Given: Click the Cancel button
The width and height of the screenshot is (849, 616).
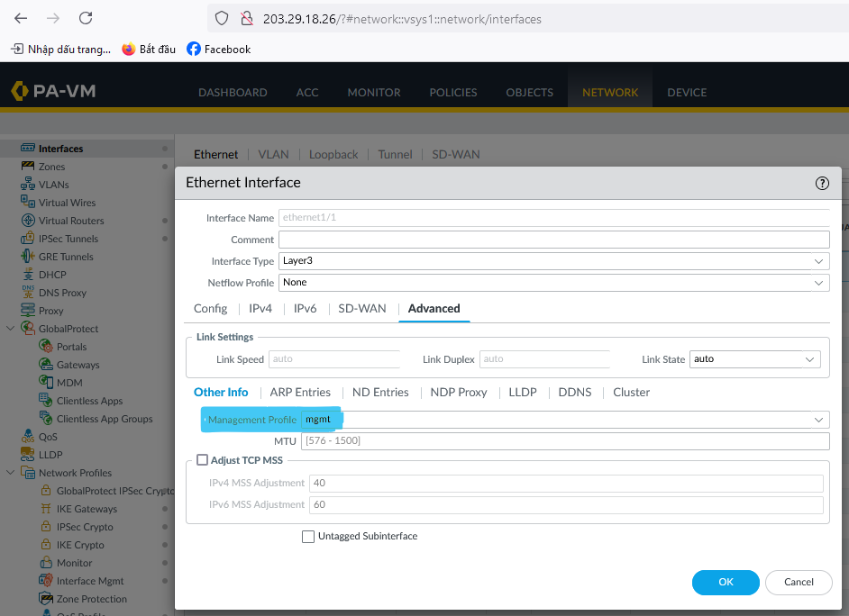Looking at the screenshot, I should coord(798,582).
